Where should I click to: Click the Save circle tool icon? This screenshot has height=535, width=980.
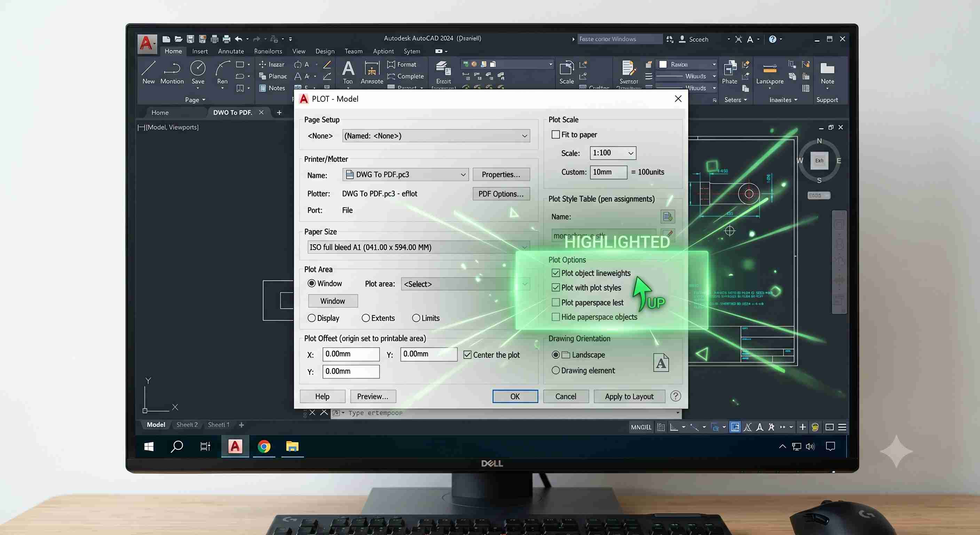(198, 72)
